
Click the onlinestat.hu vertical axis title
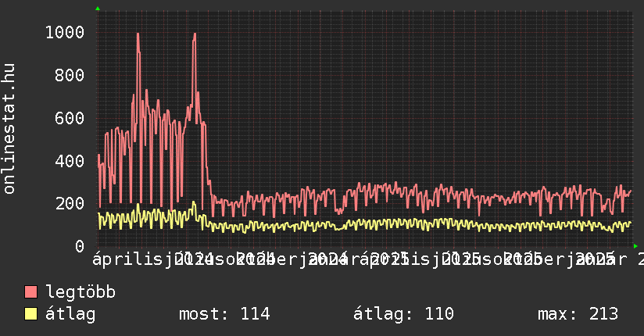[9, 129]
